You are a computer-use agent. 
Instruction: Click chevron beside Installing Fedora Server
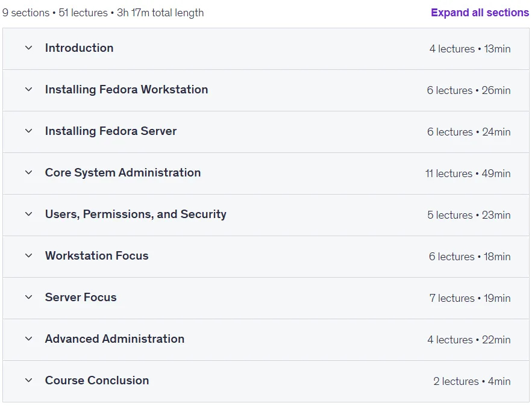(29, 131)
